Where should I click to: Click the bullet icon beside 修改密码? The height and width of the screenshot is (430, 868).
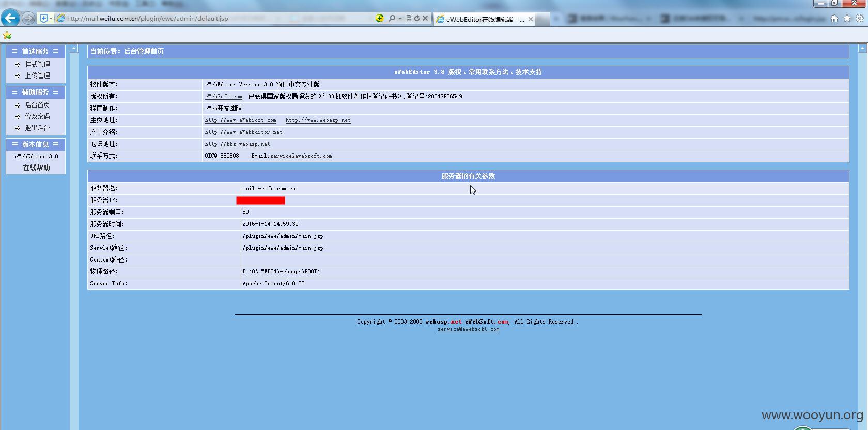18,117
